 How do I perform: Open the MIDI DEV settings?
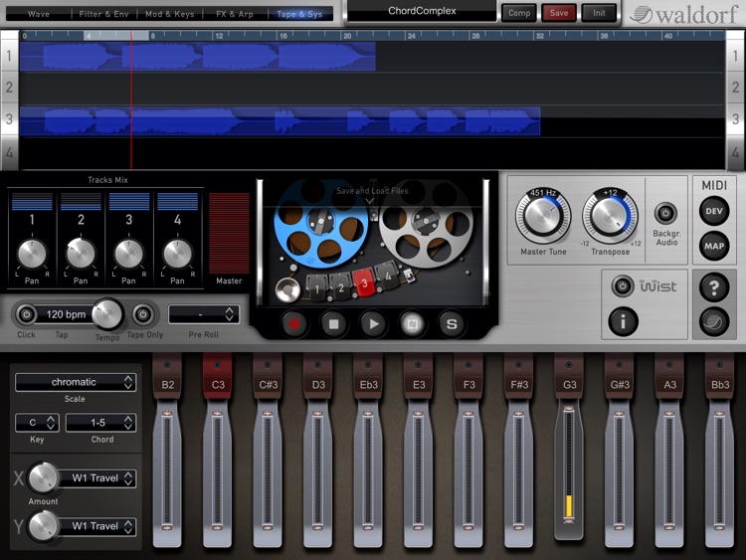click(x=714, y=210)
